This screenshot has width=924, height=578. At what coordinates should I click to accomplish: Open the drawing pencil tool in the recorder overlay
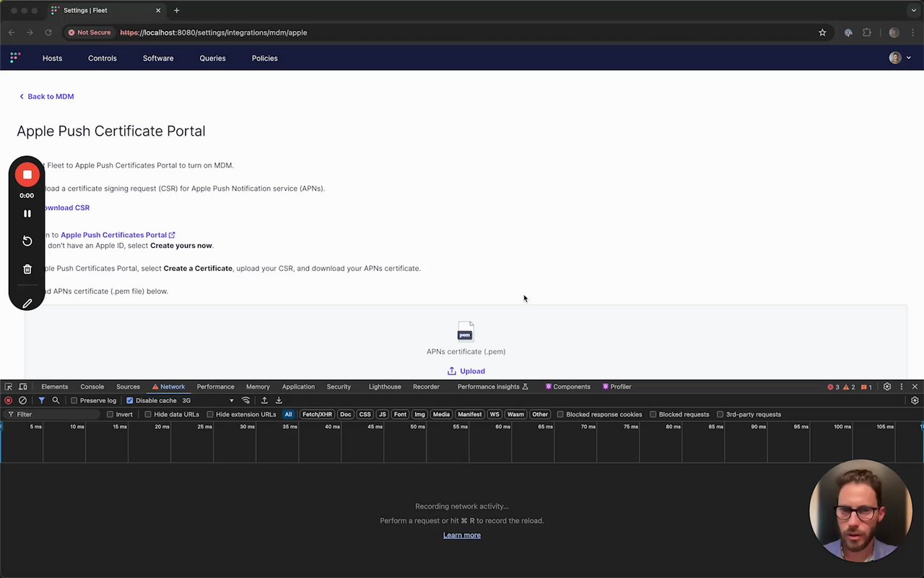pyautogui.click(x=27, y=303)
